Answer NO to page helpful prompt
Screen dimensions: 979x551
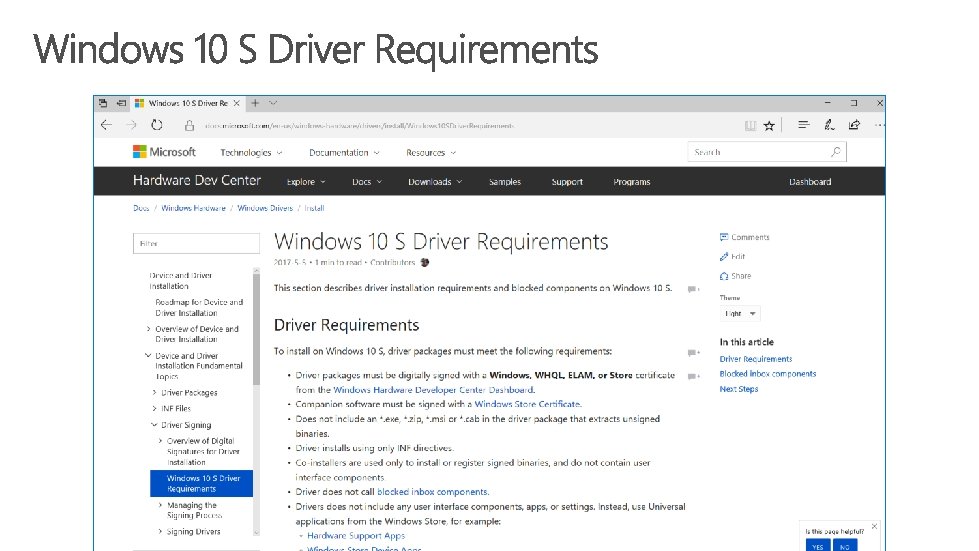click(x=845, y=546)
